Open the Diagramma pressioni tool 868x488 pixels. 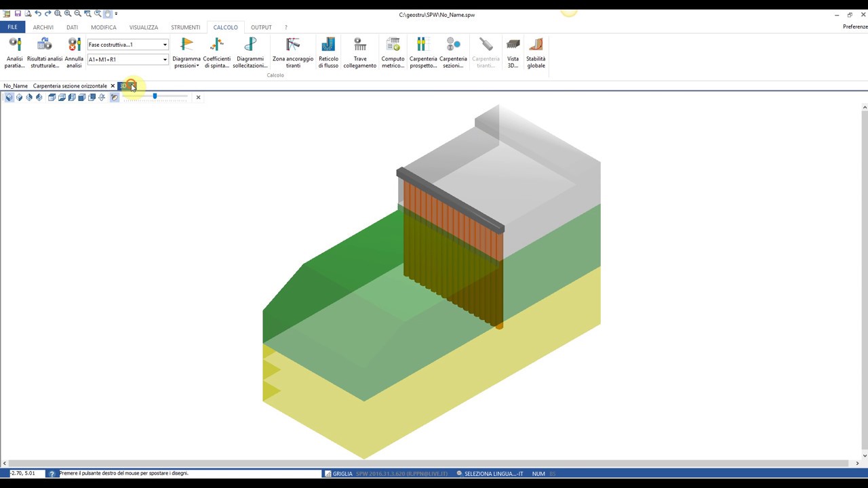(186, 53)
